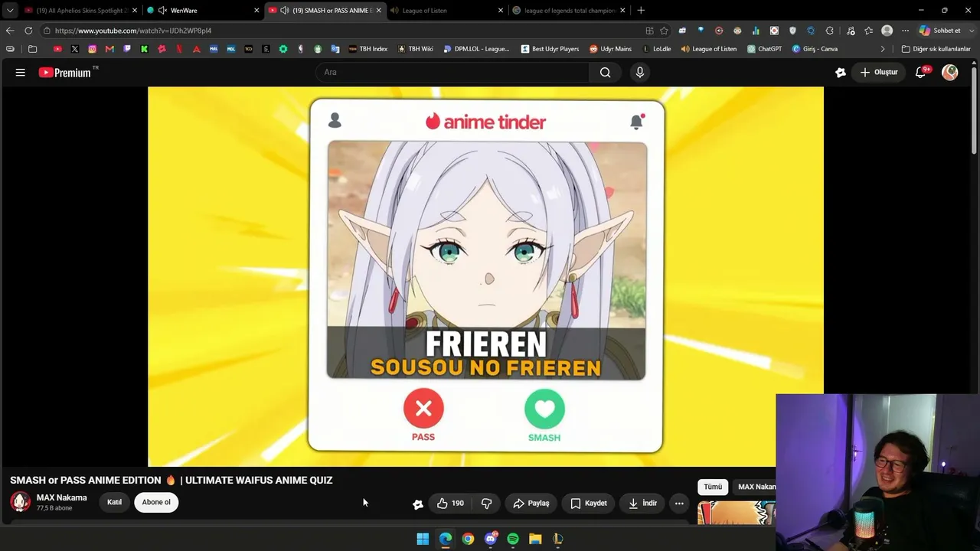Open File Explorer from the taskbar
Viewport: 980px width, 551px height.
coord(535,539)
